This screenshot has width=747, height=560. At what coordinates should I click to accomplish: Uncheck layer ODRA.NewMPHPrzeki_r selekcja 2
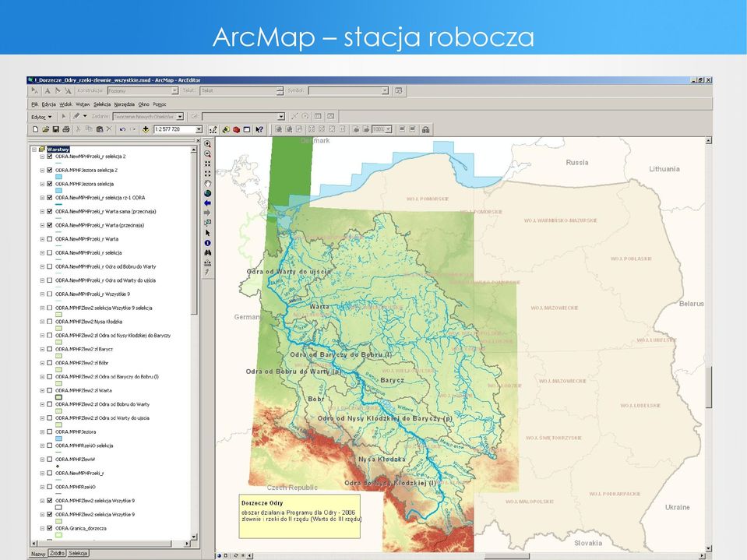coord(50,157)
